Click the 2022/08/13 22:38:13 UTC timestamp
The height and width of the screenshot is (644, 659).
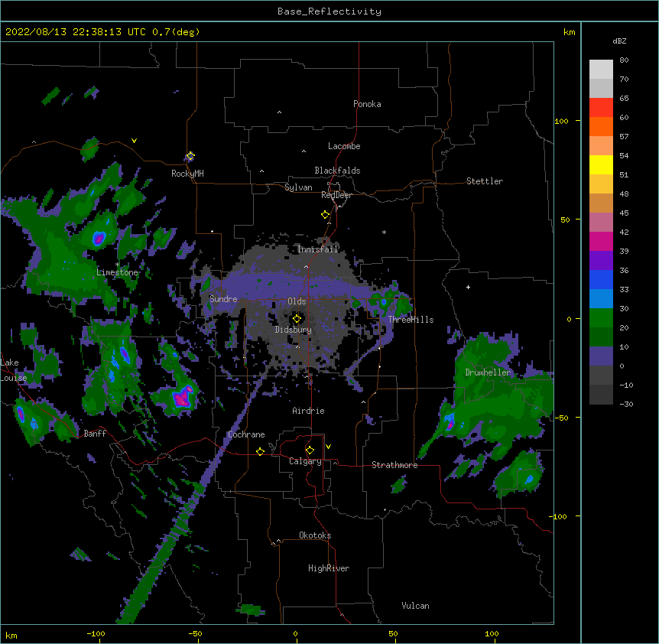coord(75,32)
